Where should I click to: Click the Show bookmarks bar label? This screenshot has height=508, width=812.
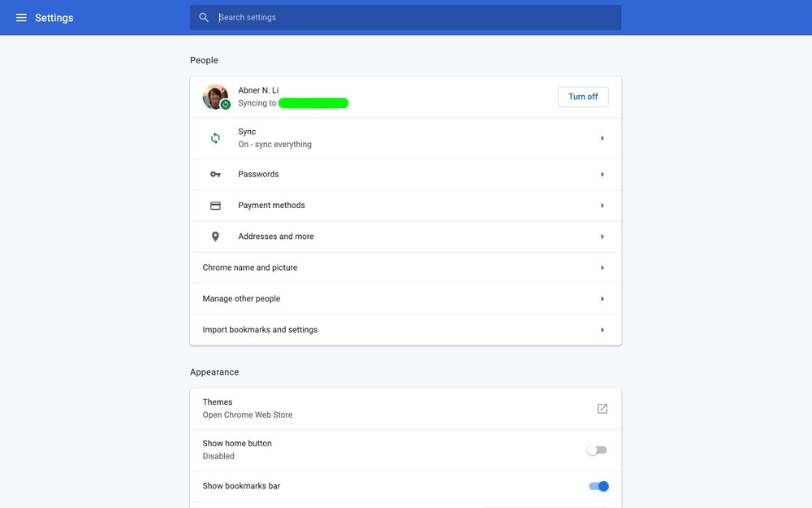tap(241, 486)
